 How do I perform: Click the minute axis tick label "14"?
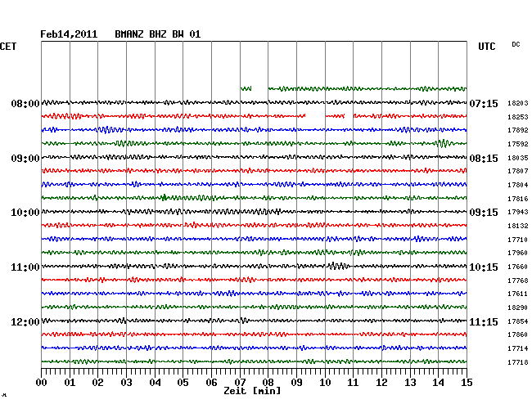[x=438, y=383]
